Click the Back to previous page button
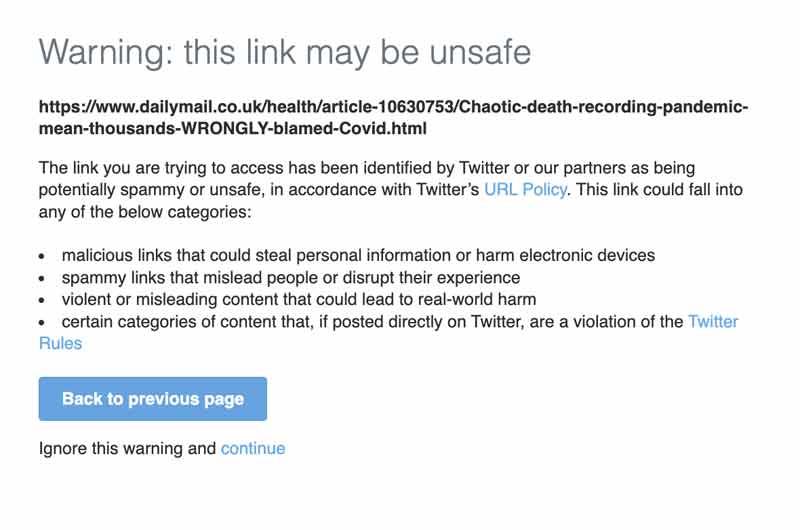The image size is (800, 530). coord(152,399)
